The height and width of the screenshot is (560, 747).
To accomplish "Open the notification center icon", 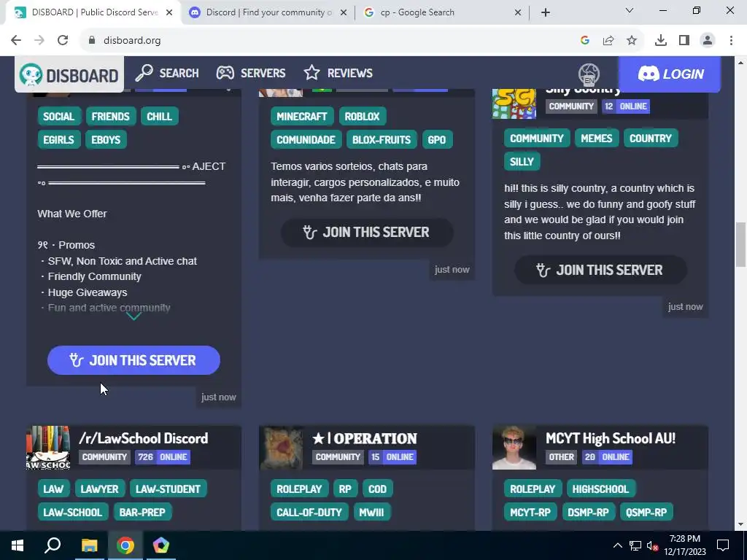I will click(723, 545).
